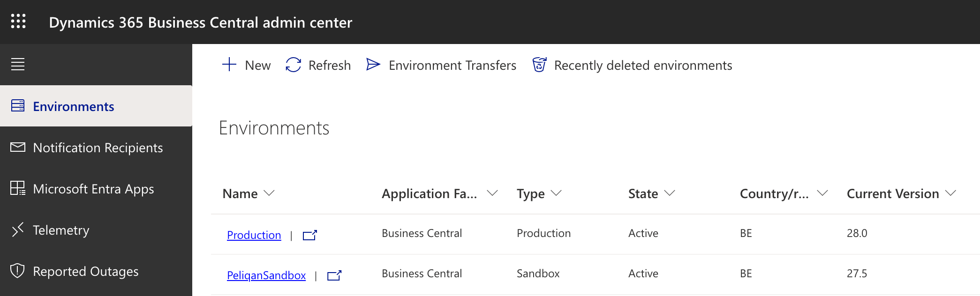Navigate to Telemetry page
This screenshot has width=980, height=296.
96,229
